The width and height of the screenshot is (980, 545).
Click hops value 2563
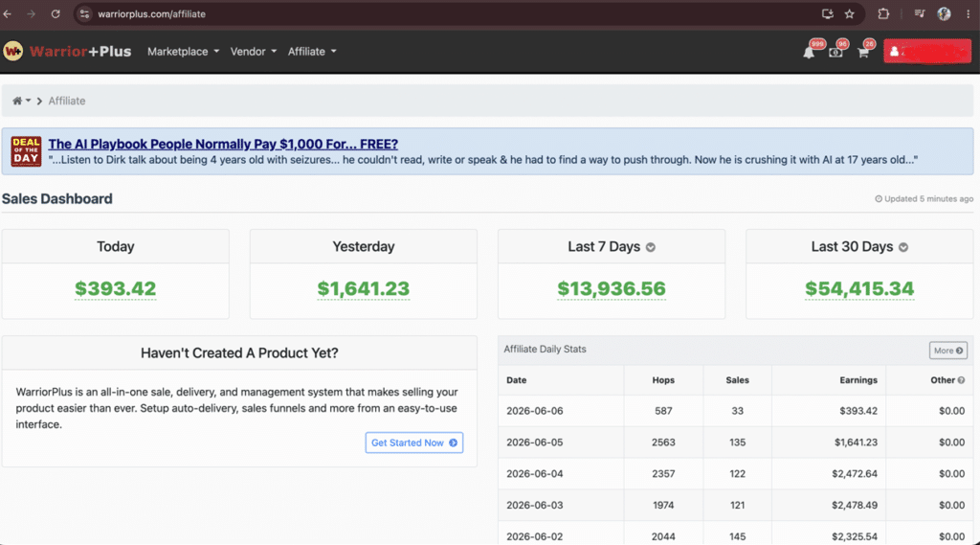[x=663, y=443]
